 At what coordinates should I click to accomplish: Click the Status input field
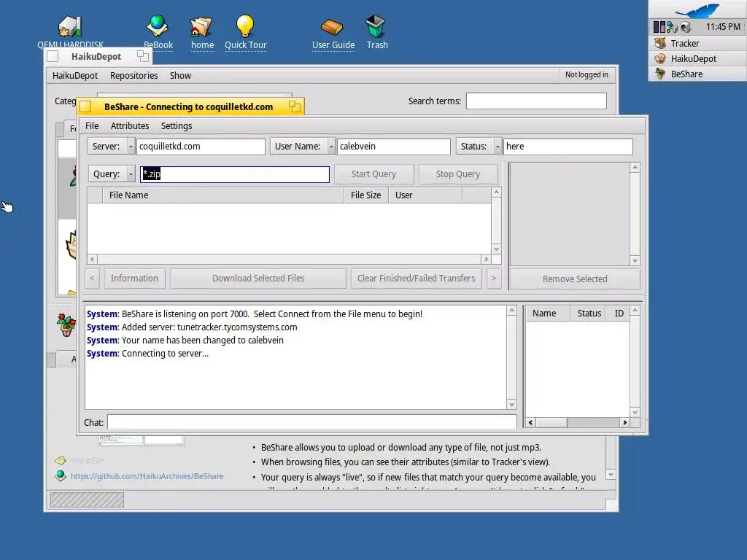click(x=568, y=147)
